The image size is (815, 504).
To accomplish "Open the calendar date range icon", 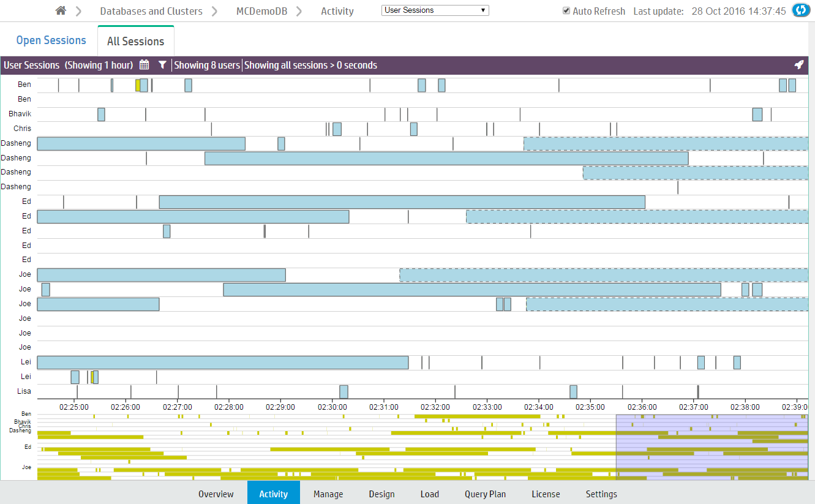I will point(145,65).
